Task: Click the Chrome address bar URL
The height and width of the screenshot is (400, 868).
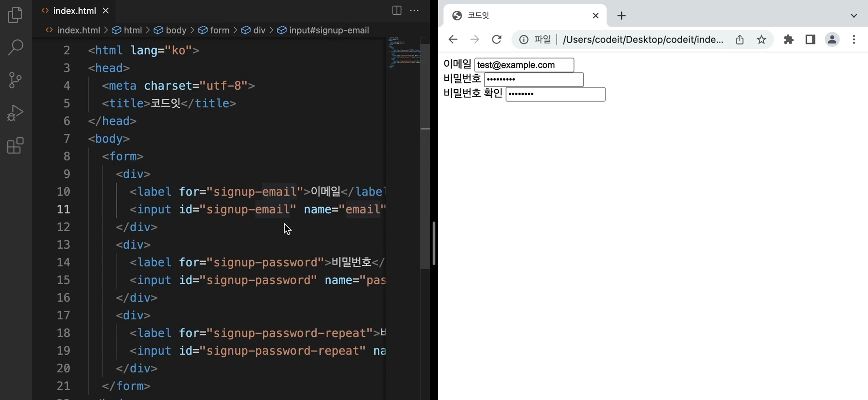Action: click(643, 40)
